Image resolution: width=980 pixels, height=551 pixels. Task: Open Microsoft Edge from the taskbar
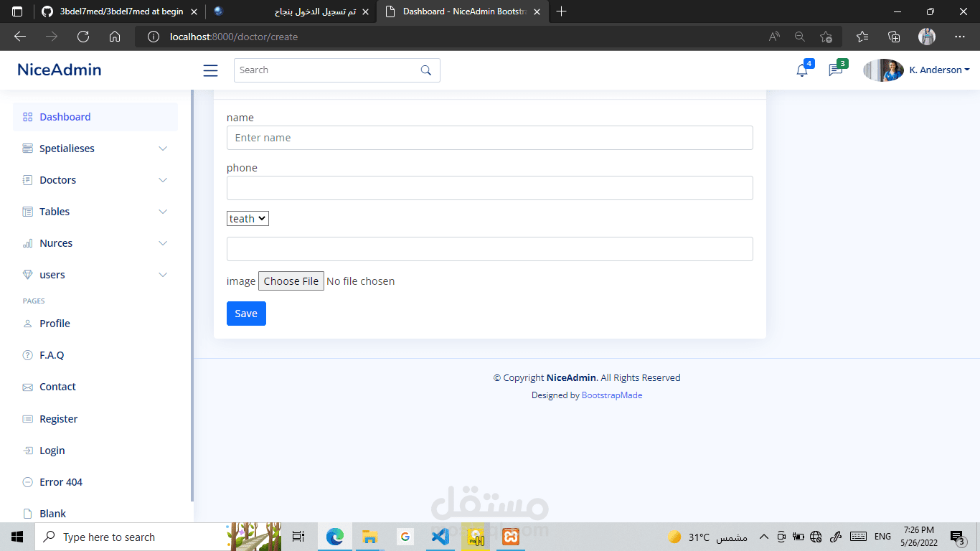pos(335,537)
